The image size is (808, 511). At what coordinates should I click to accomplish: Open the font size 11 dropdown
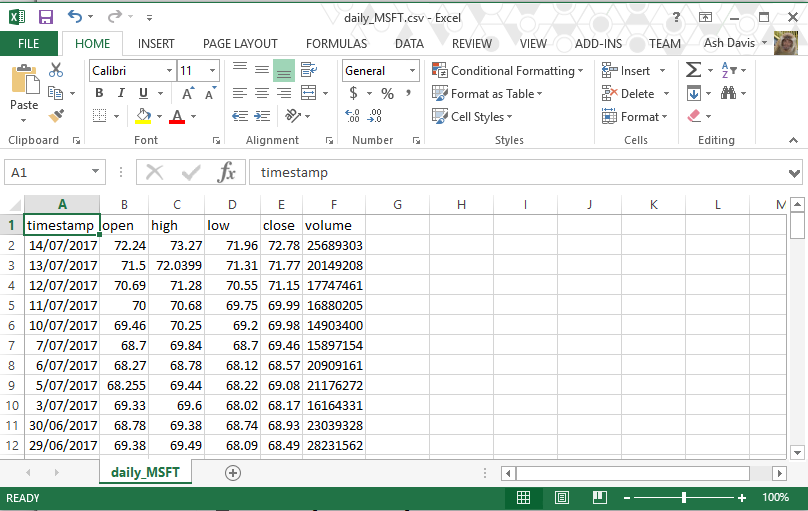coord(212,71)
